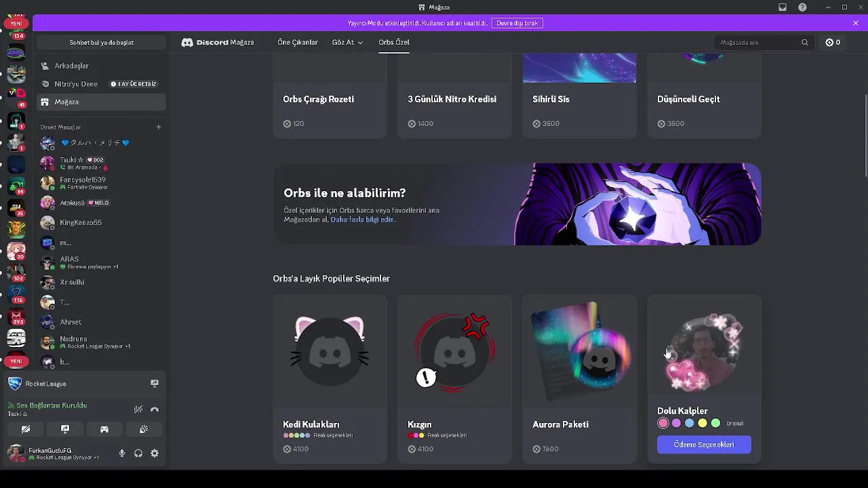Click Dolu Kalpler decoration preview
Screen dimensions: 868x488
click(x=704, y=352)
